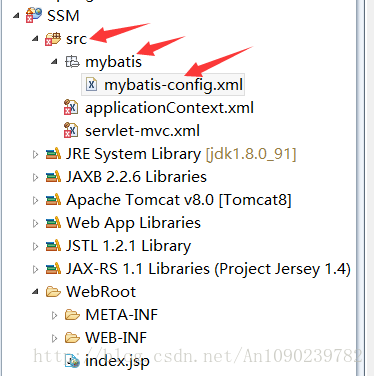Select the 'mybatis' package label
This screenshot has height=376, width=374.
click(113, 62)
